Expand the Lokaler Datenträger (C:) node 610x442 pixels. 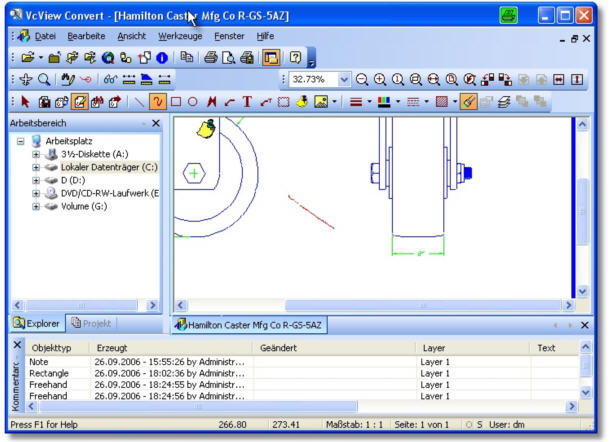(x=37, y=167)
